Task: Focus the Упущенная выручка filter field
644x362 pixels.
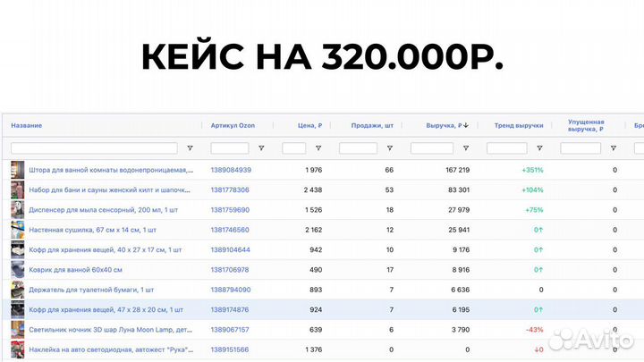Action: (x=580, y=148)
